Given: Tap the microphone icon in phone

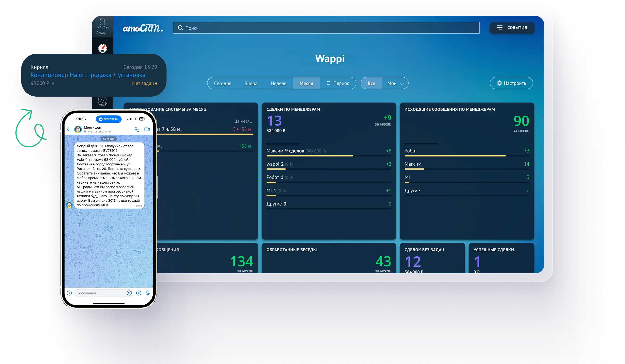Looking at the screenshot, I should coord(148,293).
